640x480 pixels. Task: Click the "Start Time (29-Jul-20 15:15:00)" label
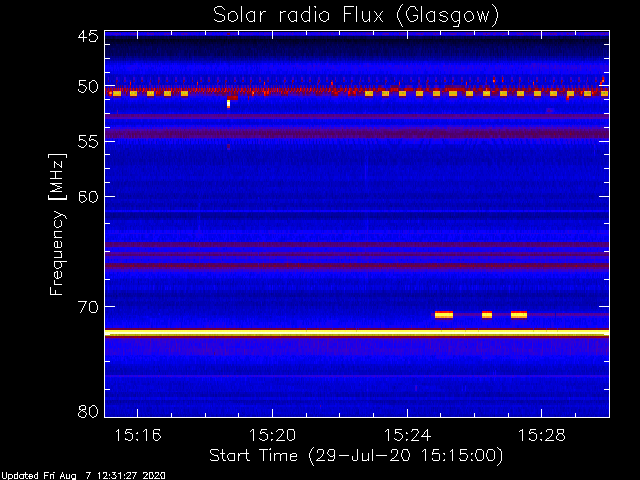click(356, 456)
